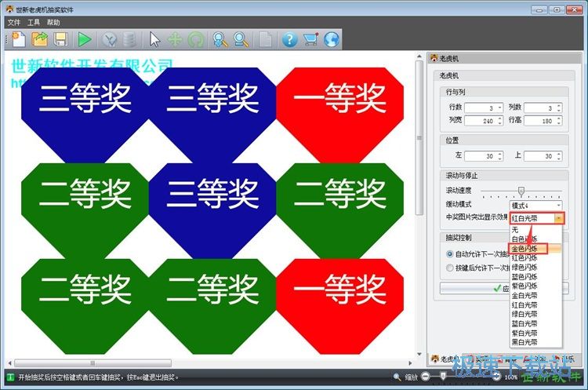Choose 白色闪烁 from the effect list
588x390 pixels.
point(536,239)
